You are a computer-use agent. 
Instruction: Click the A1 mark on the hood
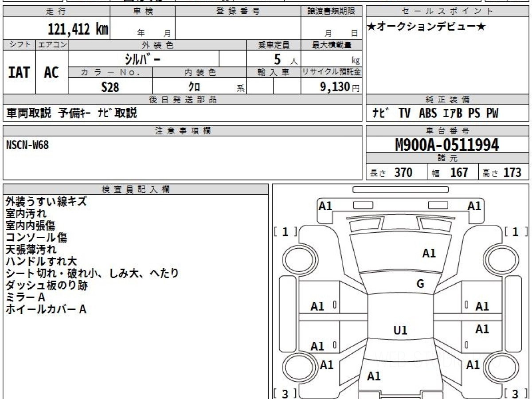(429, 254)
